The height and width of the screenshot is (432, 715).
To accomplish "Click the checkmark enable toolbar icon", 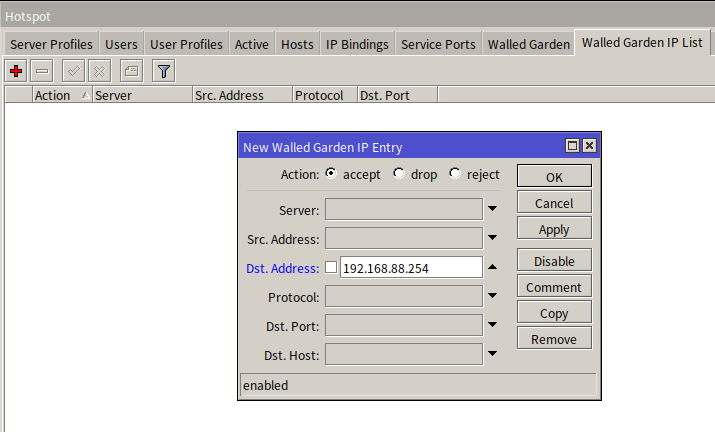I will pyautogui.click(x=73, y=71).
